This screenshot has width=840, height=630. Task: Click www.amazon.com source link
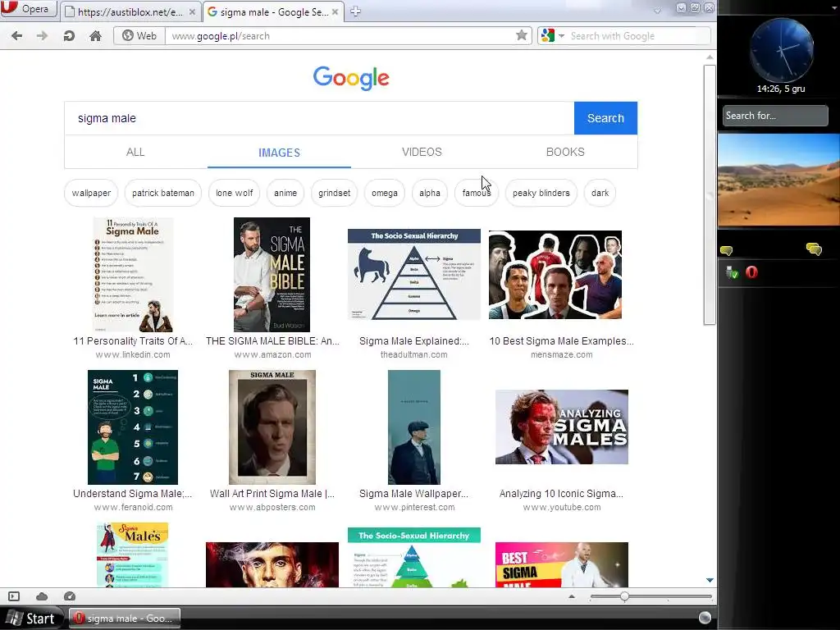[x=272, y=354]
